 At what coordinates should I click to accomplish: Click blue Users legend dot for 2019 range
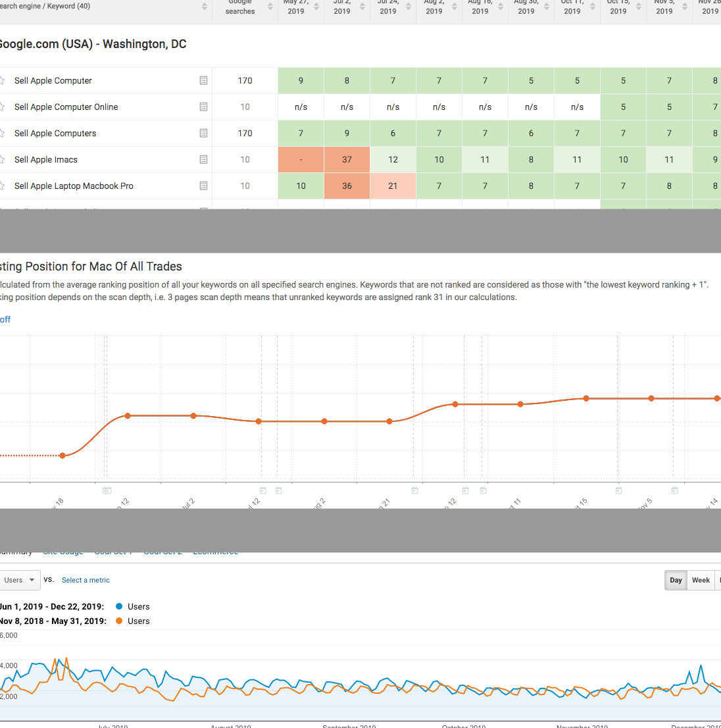point(119,606)
